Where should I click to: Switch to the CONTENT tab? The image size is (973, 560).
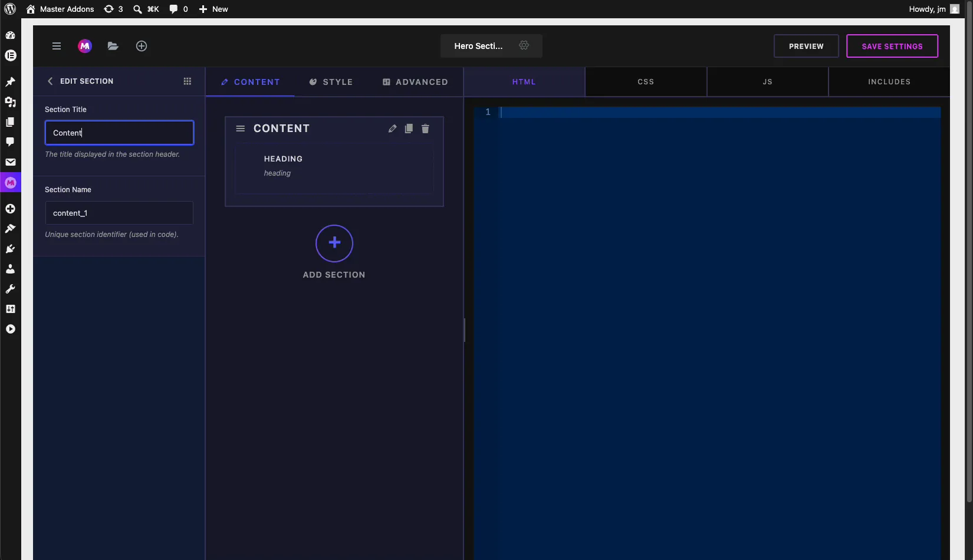pyautogui.click(x=250, y=82)
